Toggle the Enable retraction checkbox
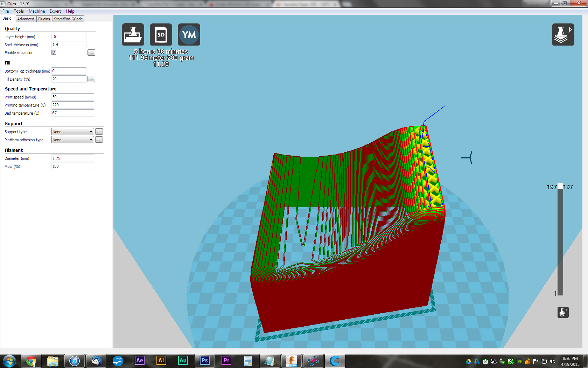Image resolution: width=588 pixels, height=368 pixels. 54,53
